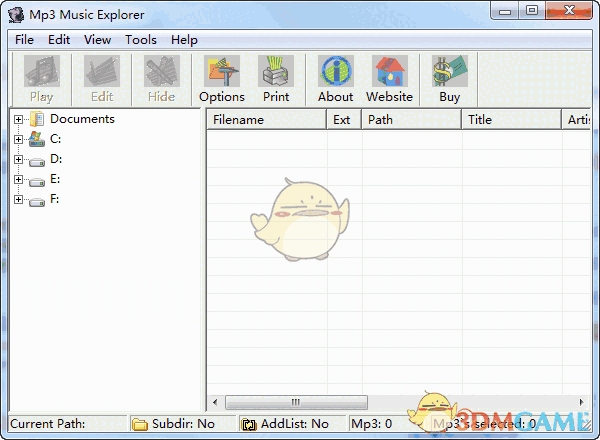This screenshot has width=600, height=440.
Task: Click the Buy toolbar icon
Action: (450, 71)
